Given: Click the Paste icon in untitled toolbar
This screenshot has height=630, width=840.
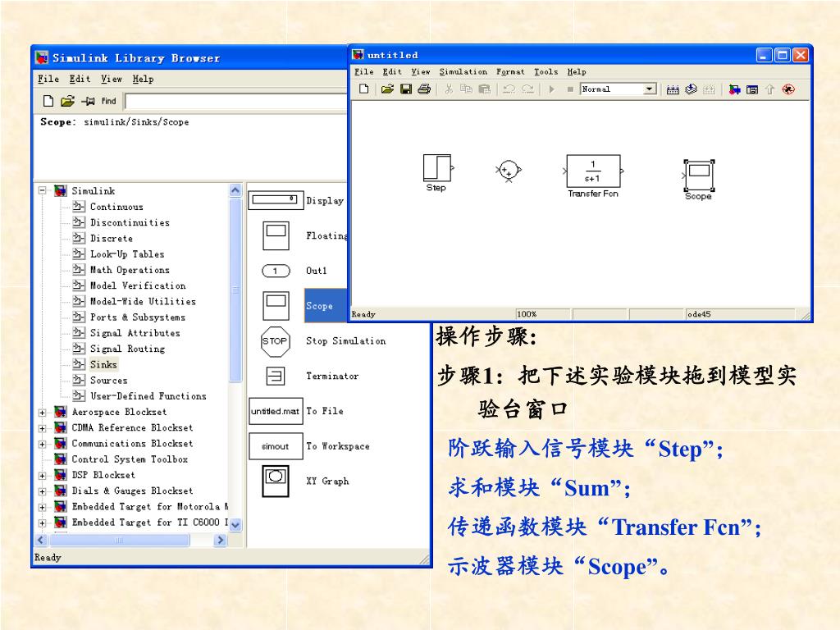Looking at the screenshot, I should tap(484, 89).
